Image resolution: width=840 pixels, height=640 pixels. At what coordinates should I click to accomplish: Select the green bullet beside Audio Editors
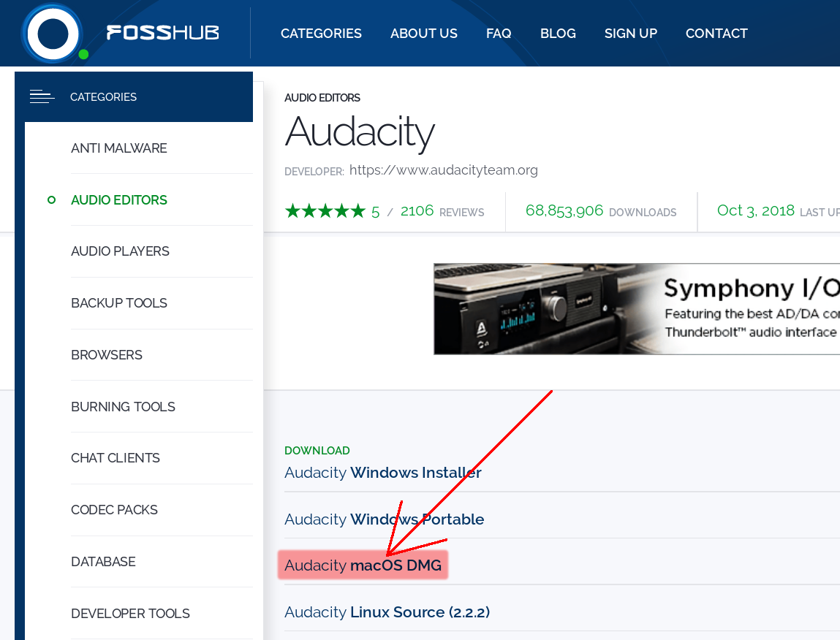51,199
